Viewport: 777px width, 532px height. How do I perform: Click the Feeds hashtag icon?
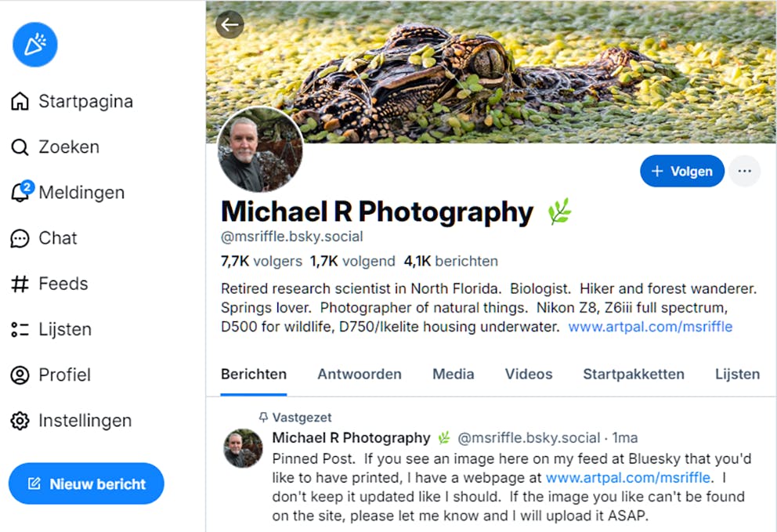(20, 284)
